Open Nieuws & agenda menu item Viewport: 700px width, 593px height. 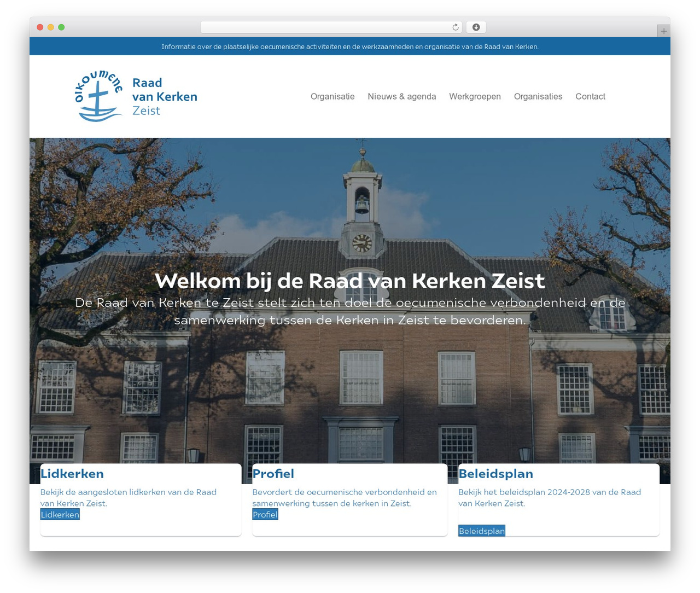[x=402, y=96]
